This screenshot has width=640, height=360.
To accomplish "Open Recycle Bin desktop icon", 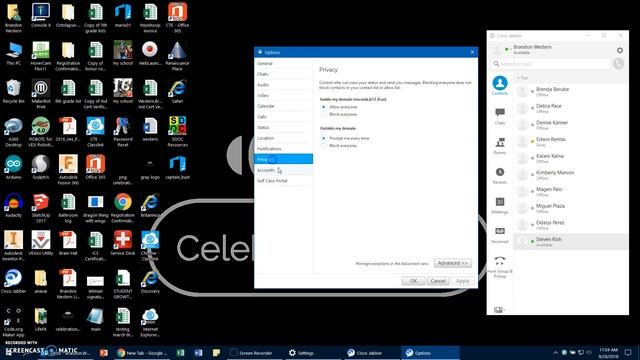I will tap(13, 92).
